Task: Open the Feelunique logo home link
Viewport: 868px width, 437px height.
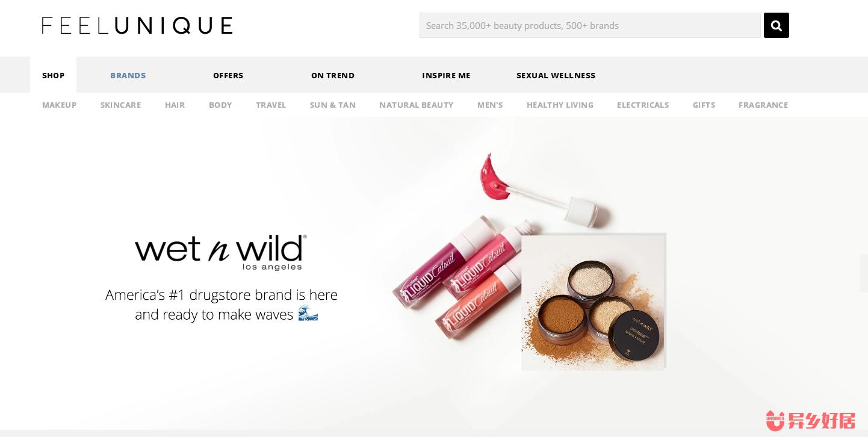Action: [137, 25]
